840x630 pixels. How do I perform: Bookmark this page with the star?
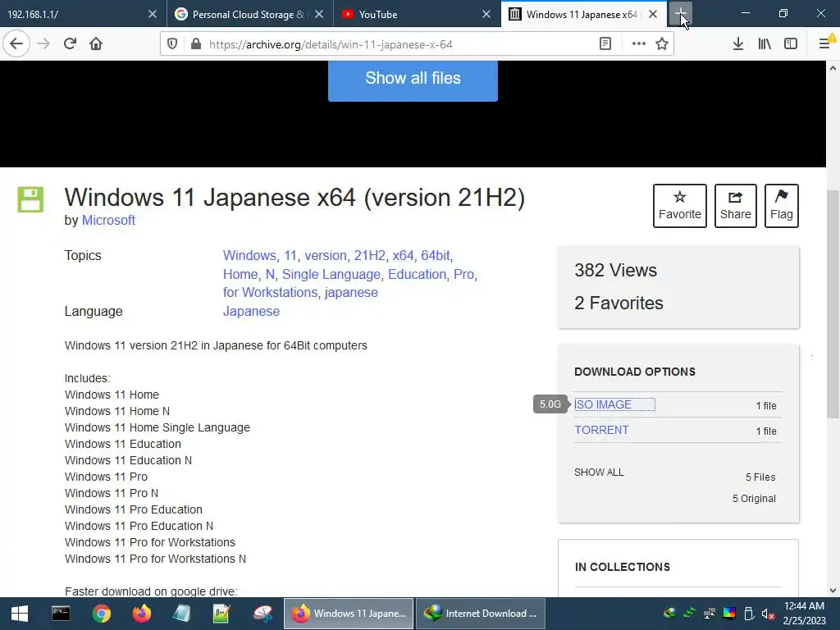pos(662,44)
